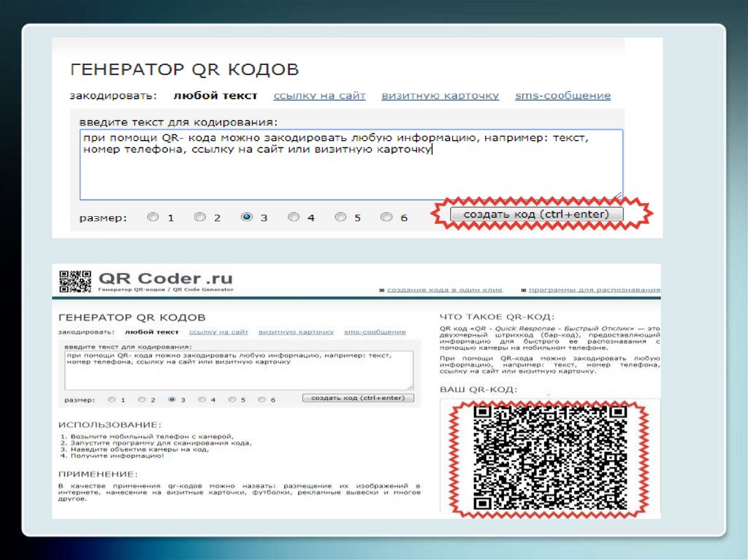Viewport: 748px width, 560px height.
Task: Click inside the lower page text area
Action: (239, 371)
